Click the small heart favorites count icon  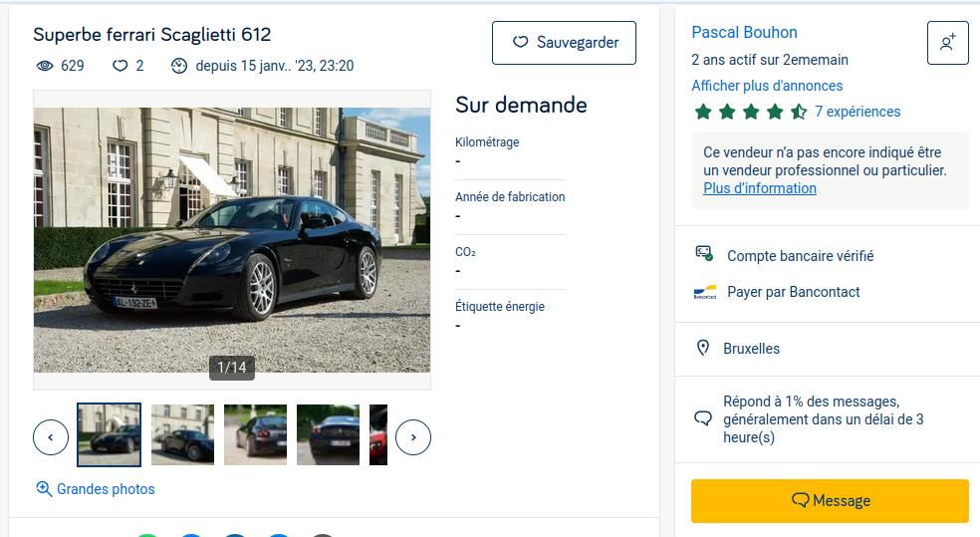tap(120, 66)
